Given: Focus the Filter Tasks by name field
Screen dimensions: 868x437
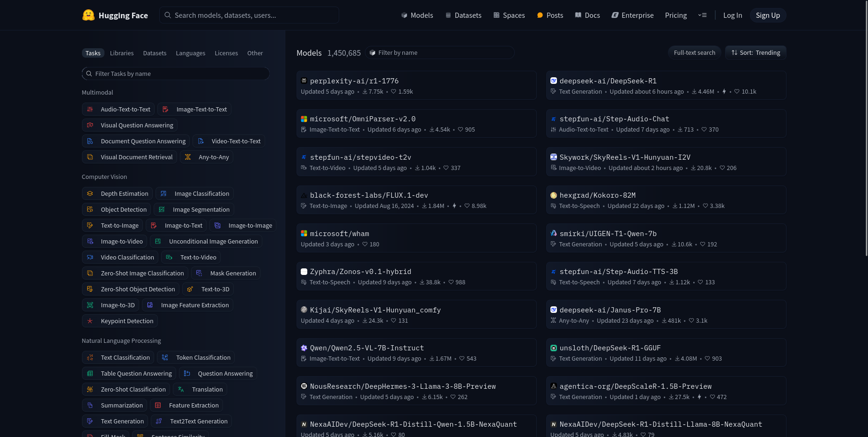Looking at the screenshot, I should pyautogui.click(x=176, y=74).
